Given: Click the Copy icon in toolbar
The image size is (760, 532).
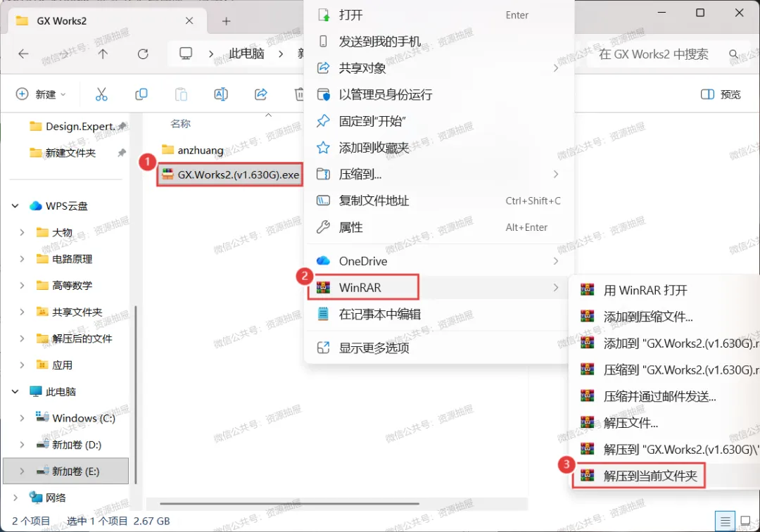Looking at the screenshot, I should coord(141,94).
